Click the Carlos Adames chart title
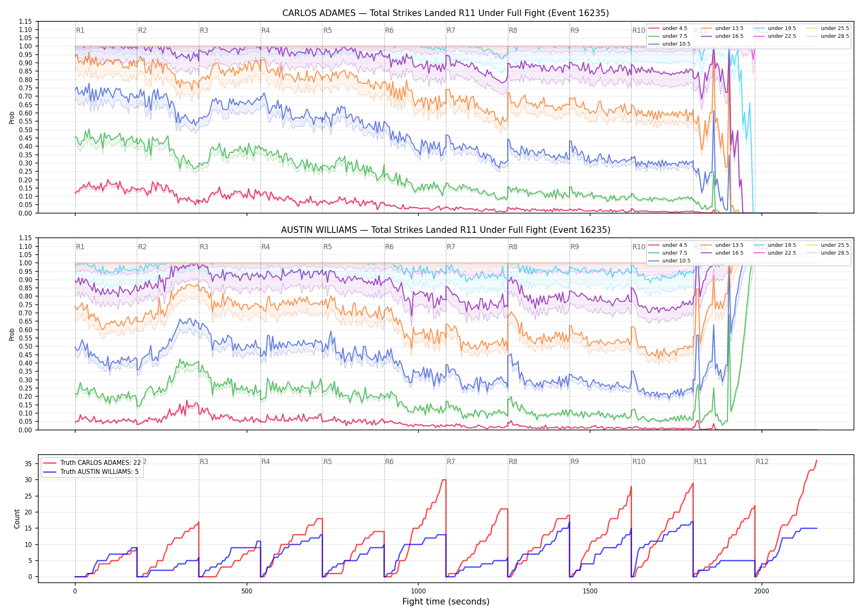863x616 pixels. (445, 13)
